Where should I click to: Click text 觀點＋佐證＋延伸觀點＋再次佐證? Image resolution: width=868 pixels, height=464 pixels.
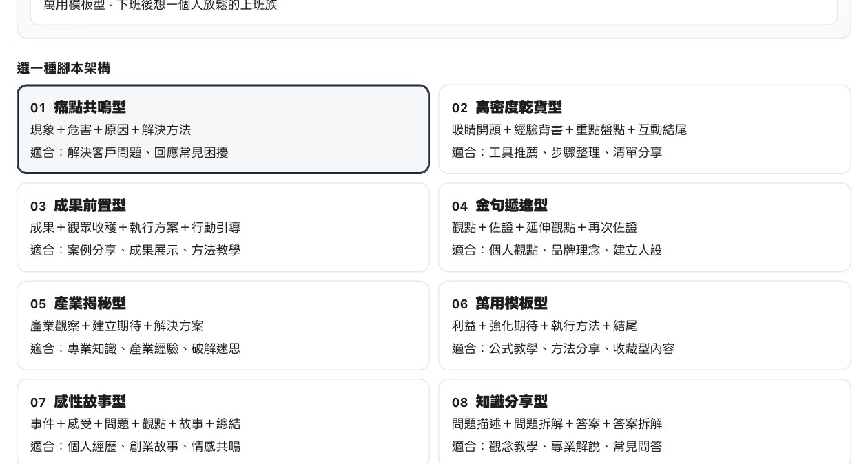[x=545, y=228]
